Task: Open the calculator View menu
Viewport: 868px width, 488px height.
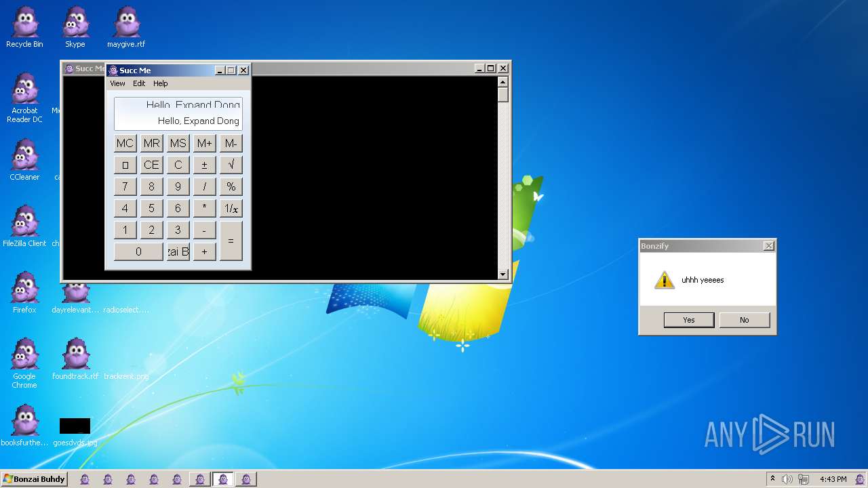Action: click(117, 83)
